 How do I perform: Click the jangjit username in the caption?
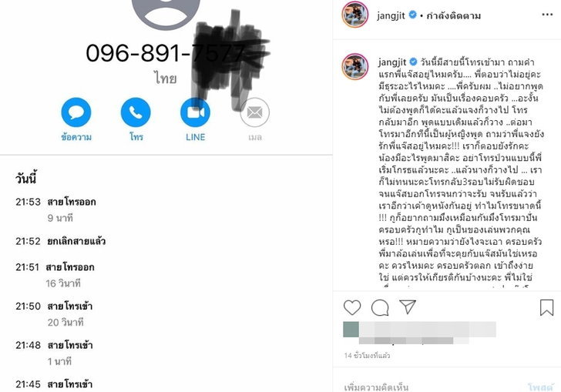(x=392, y=62)
